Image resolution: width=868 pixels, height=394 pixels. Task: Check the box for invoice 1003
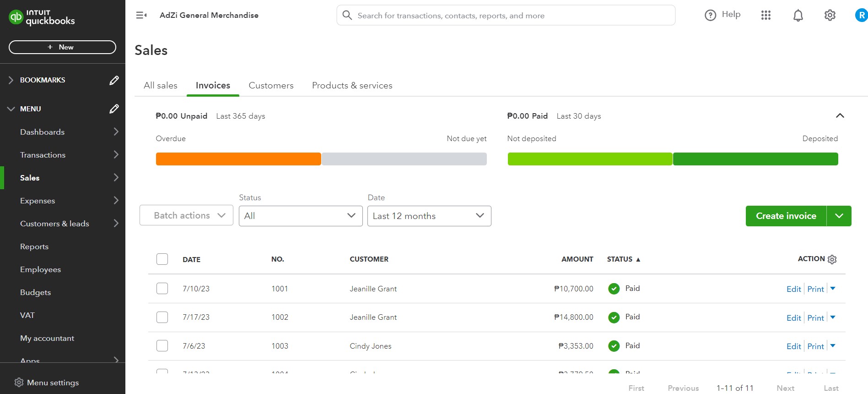pos(162,345)
